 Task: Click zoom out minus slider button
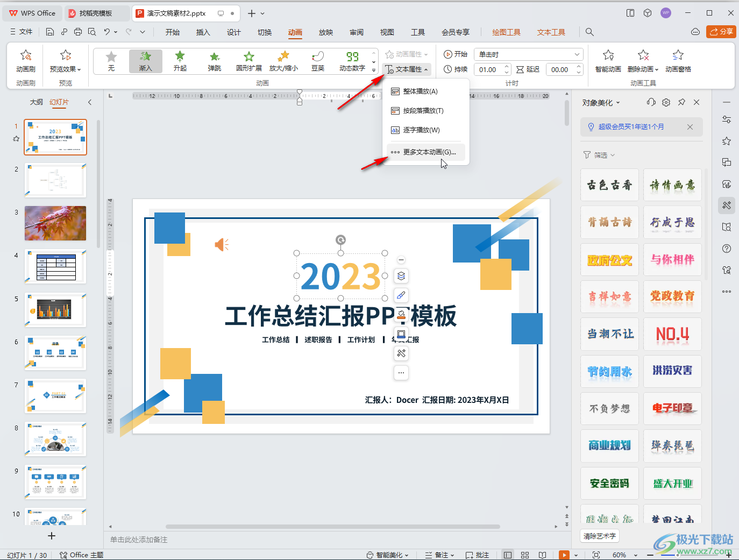coord(650,555)
